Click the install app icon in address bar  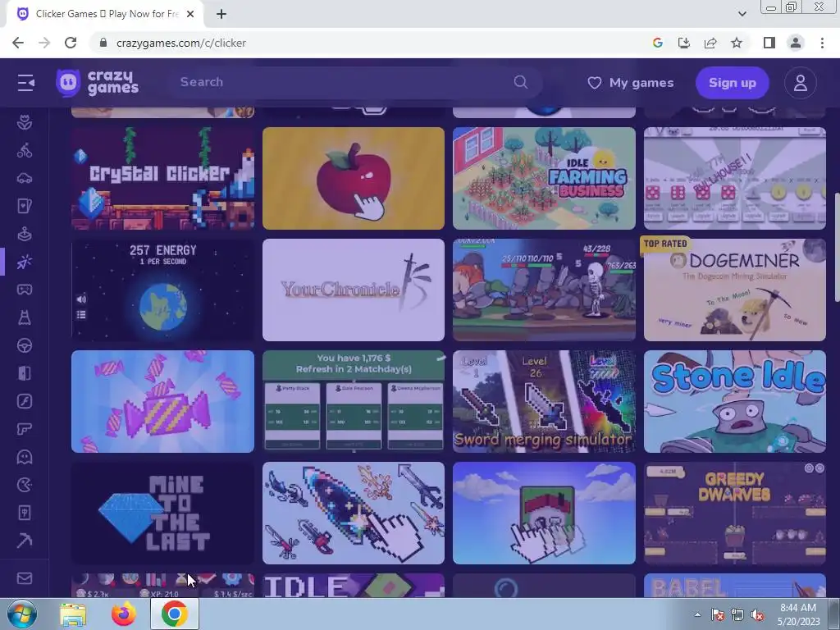pyautogui.click(x=684, y=43)
